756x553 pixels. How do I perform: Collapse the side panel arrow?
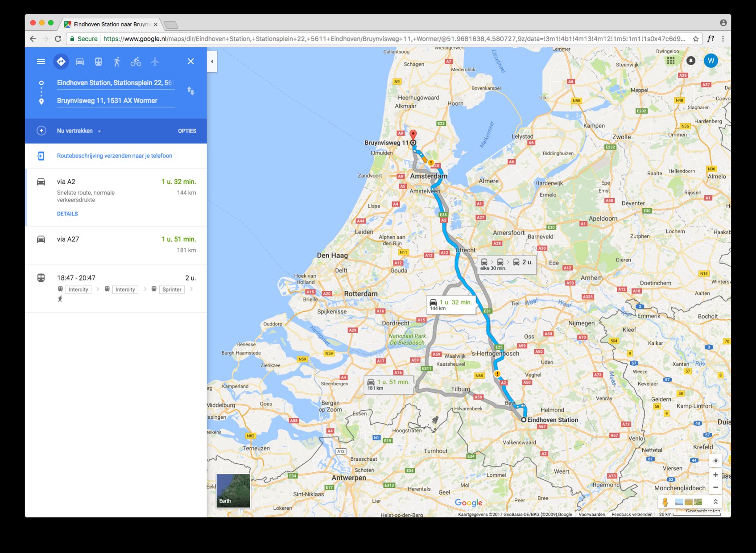[212, 62]
